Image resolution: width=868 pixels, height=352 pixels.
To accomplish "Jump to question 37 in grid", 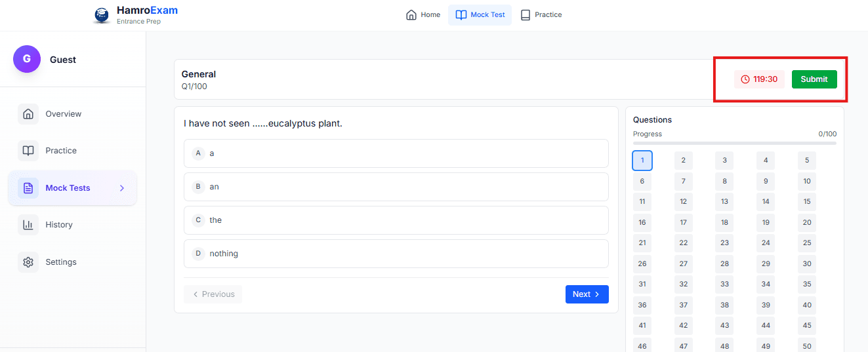I will coord(684,305).
